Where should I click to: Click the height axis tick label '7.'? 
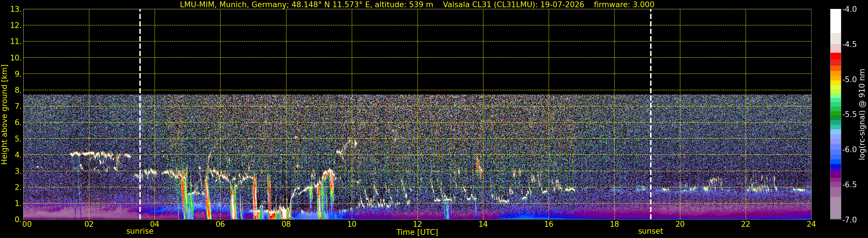[18, 106]
